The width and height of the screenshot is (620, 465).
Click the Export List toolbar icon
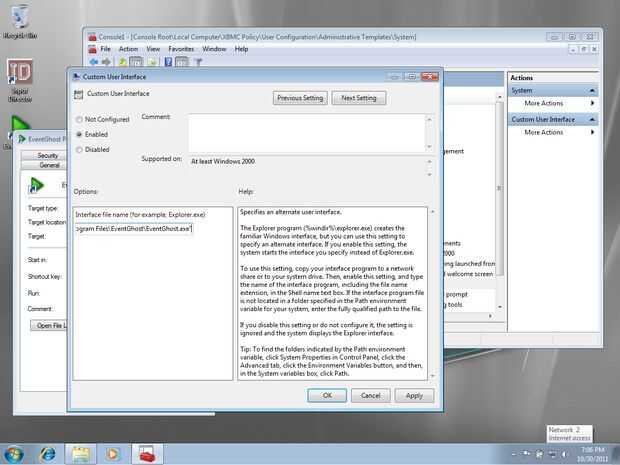(152, 62)
